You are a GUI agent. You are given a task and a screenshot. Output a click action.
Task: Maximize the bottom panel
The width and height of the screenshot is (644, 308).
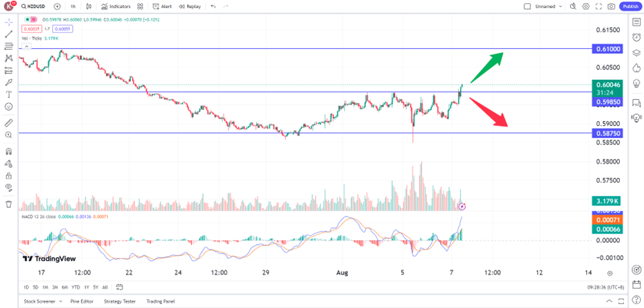coord(621,301)
